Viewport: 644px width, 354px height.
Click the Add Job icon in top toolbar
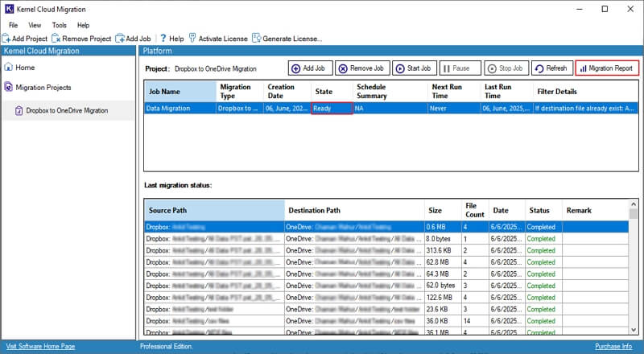(120, 39)
